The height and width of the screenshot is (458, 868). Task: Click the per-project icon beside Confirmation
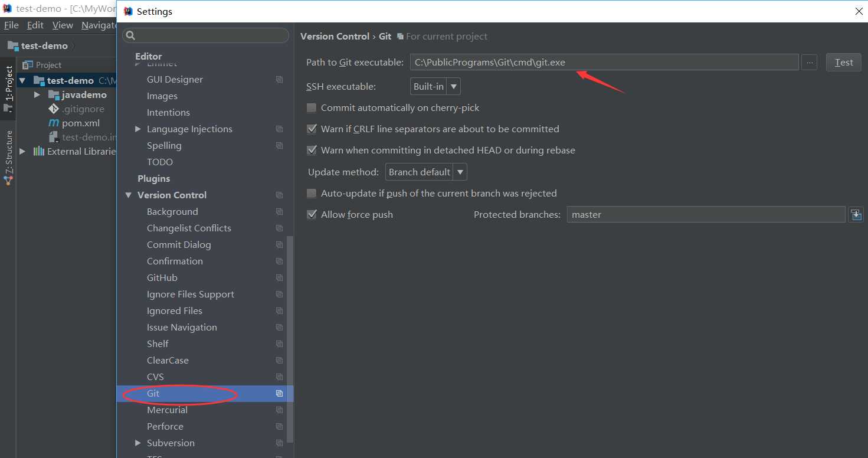click(x=280, y=261)
